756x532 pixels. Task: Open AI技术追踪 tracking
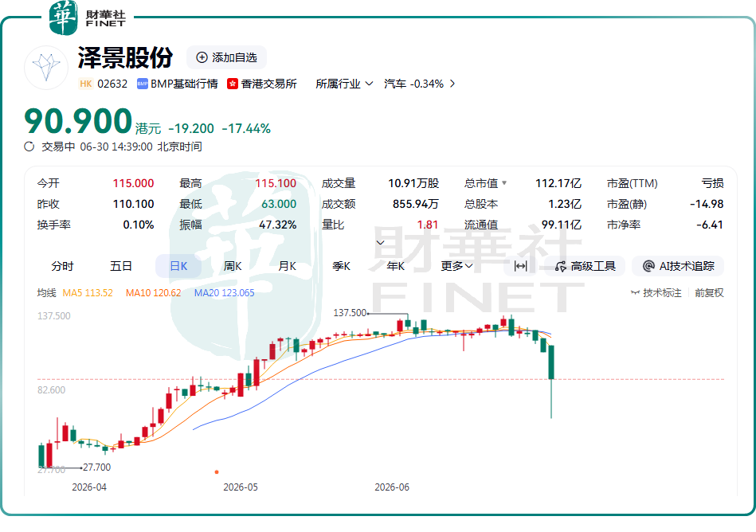[678, 266]
